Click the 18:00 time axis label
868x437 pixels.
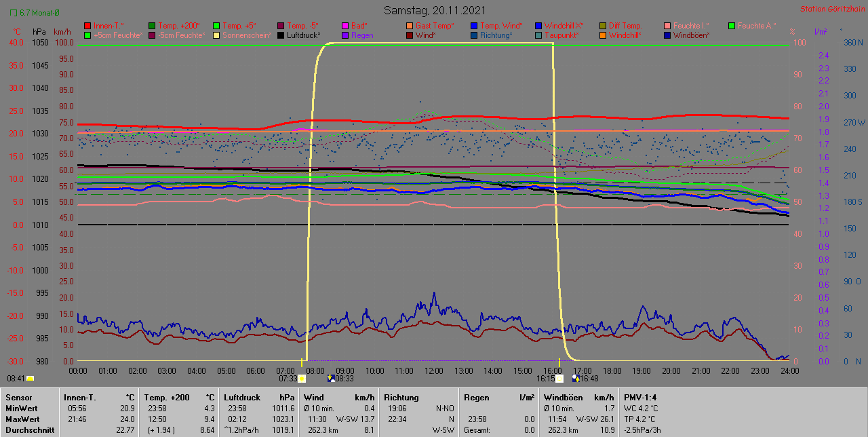[612, 371]
